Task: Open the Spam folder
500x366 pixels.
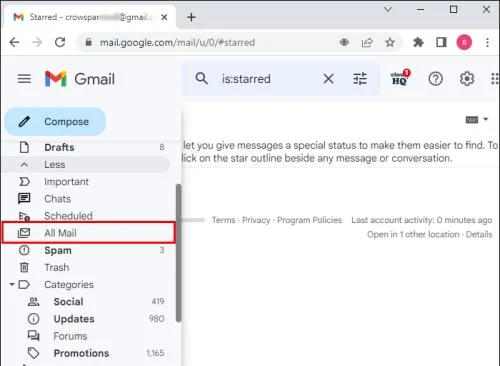Action: (86, 250)
